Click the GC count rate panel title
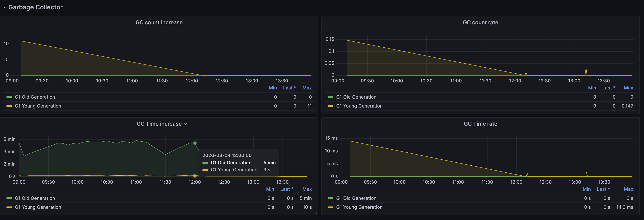This screenshot has width=644, height=220. [480, 22]
